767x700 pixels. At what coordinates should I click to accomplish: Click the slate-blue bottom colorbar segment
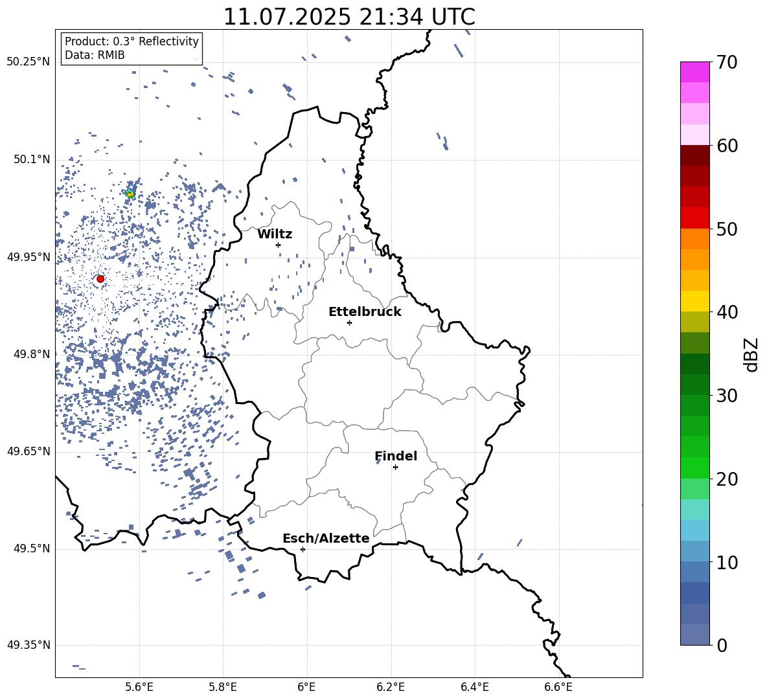694,635
